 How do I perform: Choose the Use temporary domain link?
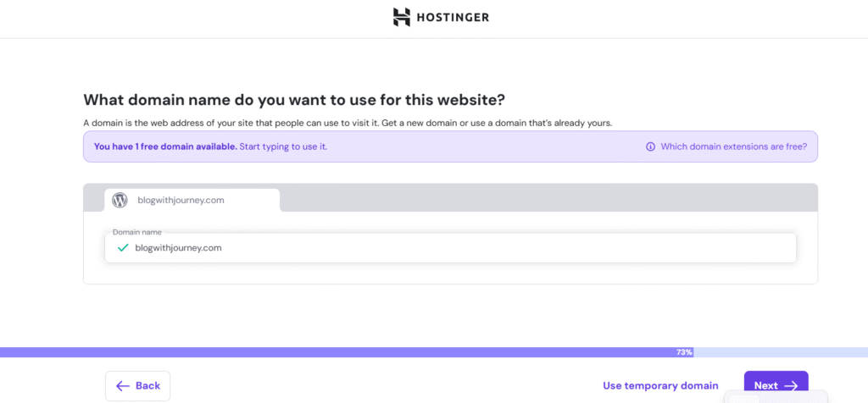(x=660, y=386)
